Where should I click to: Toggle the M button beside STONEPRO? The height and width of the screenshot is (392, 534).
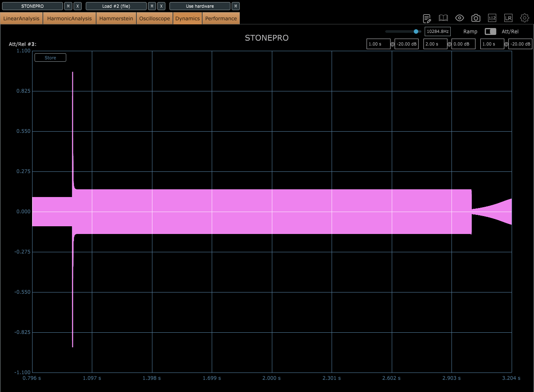pyautogui.click(x=68, y=6)
